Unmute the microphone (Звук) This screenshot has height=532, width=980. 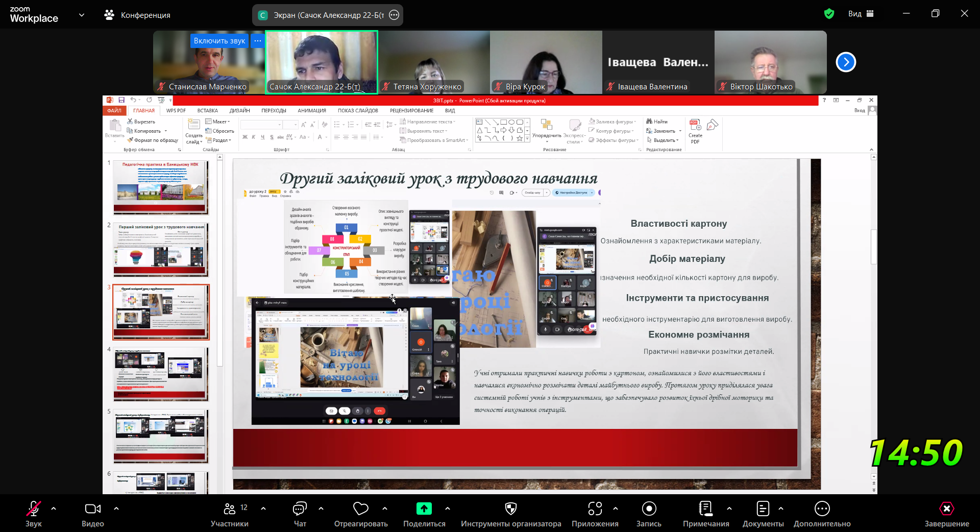point(34,514)
